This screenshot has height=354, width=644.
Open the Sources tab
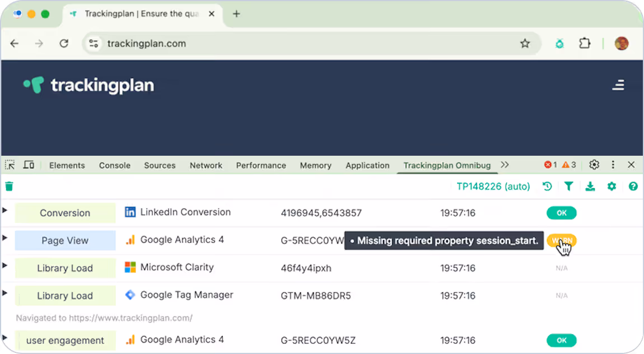click(x=160, y=165)
